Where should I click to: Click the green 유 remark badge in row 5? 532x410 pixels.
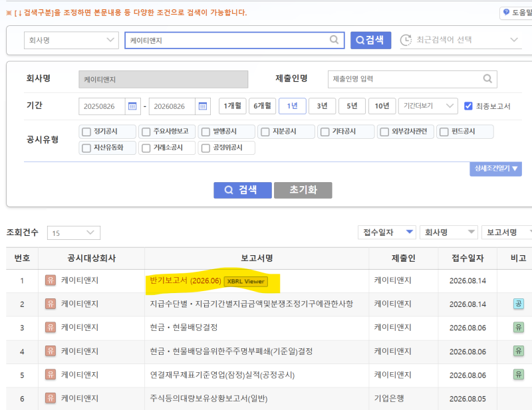click(518, 374)
